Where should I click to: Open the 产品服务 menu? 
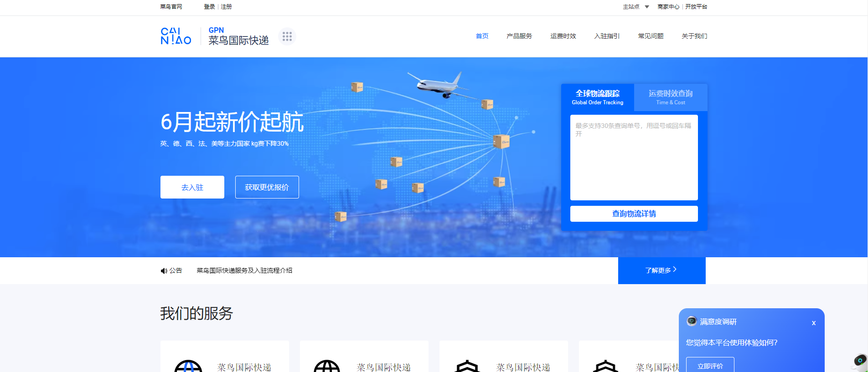[x=519, y=36]
